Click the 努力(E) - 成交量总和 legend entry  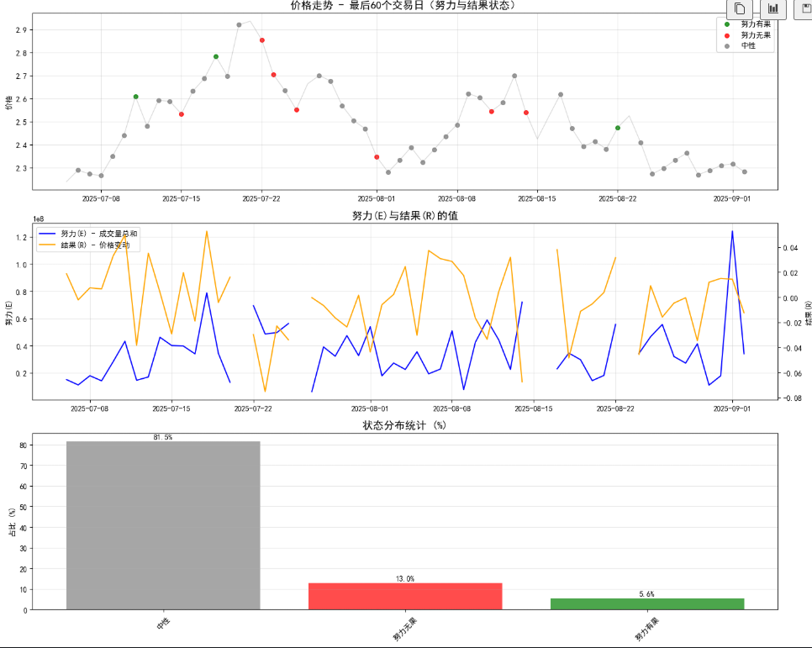click(88, 234)
